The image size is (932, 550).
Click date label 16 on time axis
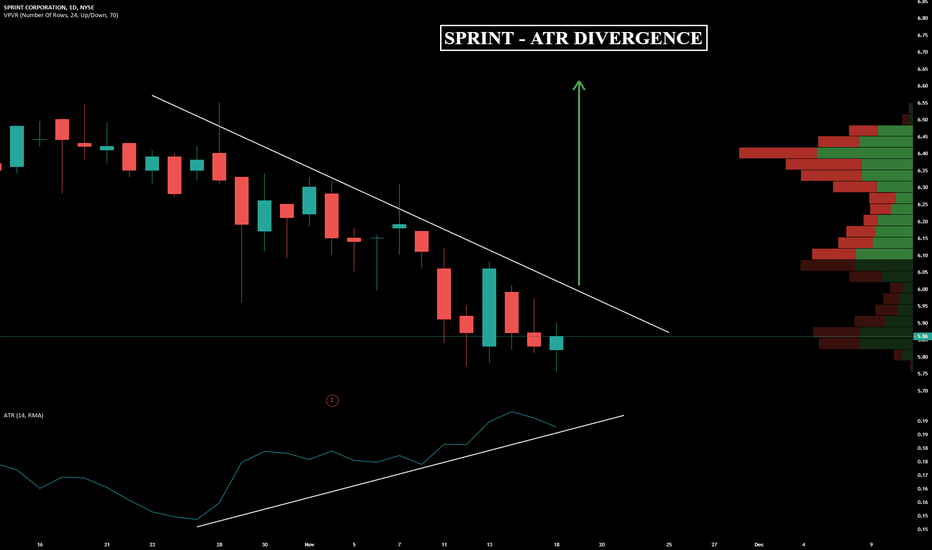(40, 545)
